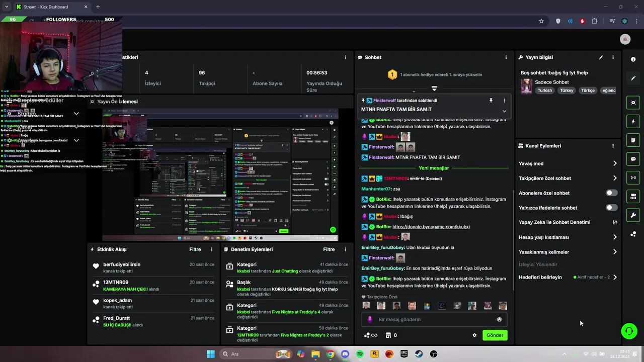Open browser tab search dropdown arrow

[x=6, y=7]
